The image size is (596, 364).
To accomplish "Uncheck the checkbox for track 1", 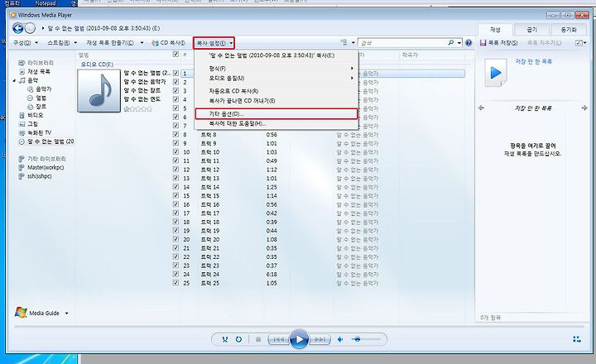I will [x=175, y=73].
